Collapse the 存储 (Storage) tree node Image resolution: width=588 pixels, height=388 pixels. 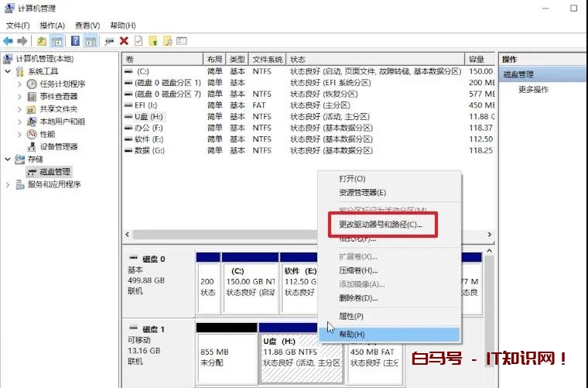click(x=9, y=160)
